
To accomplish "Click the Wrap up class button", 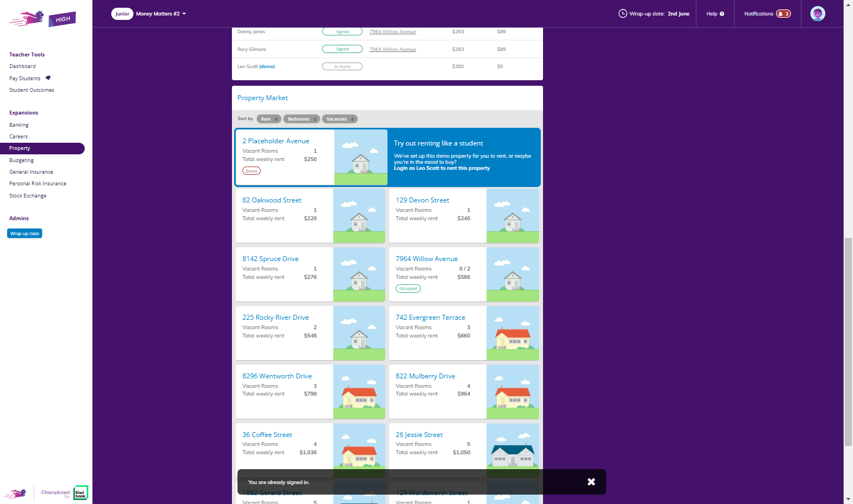I will (x=25, y=233).
